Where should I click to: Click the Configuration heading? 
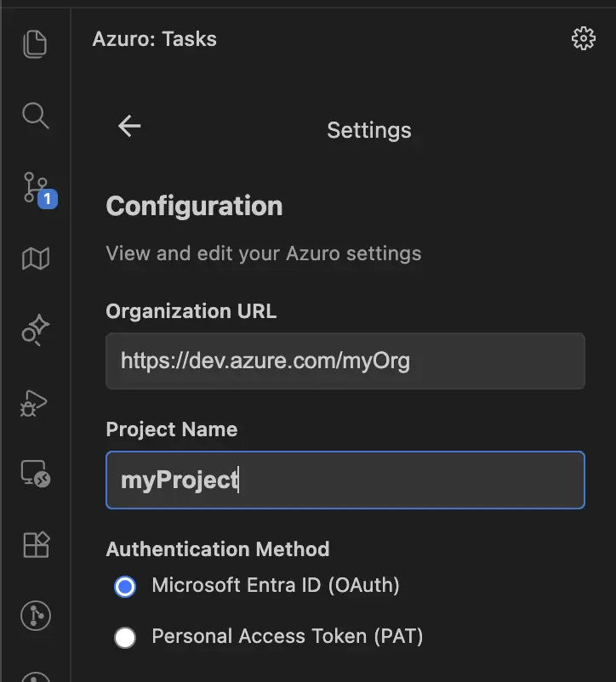point(194,206)
